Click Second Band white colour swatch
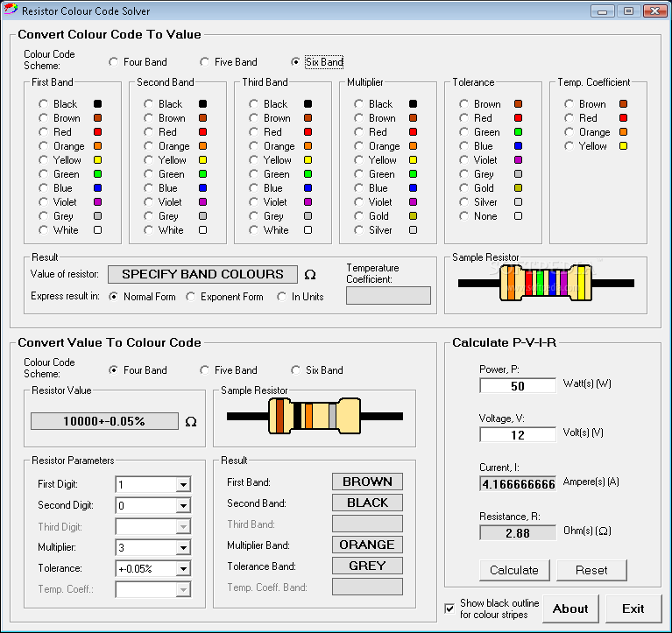The image size is (672, 633). click(202, 230)
